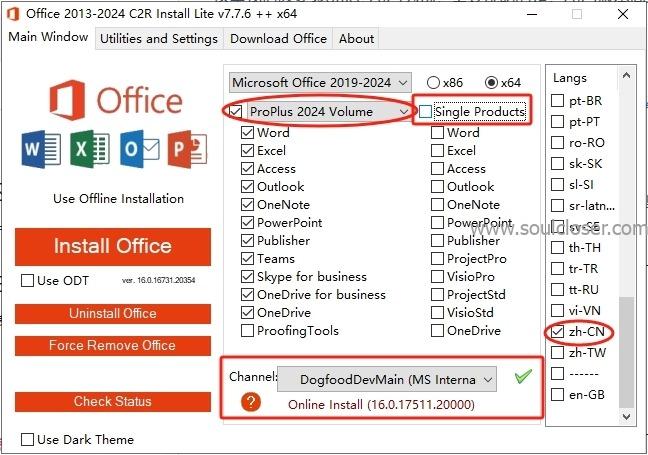Check the pt-BR language
This screenshot has width=648, height=455.
coord(557,100)
